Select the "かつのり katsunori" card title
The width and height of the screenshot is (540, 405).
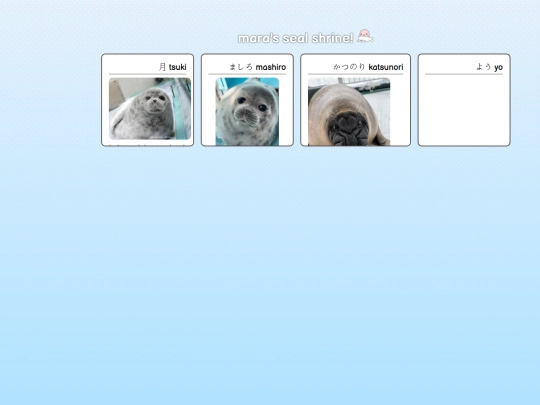368,67
